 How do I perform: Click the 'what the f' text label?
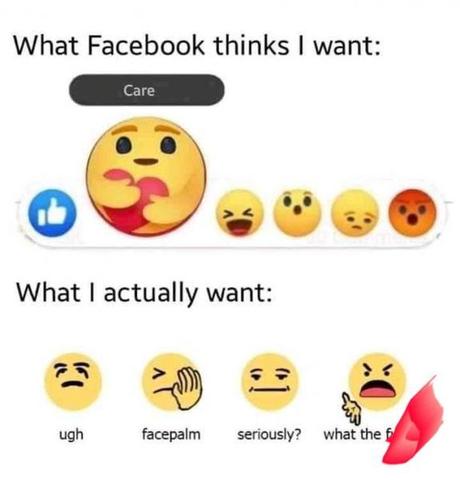(x=359, y=434)
